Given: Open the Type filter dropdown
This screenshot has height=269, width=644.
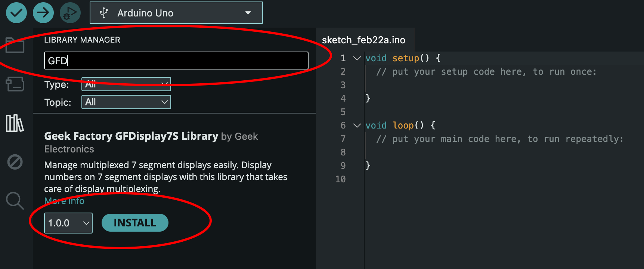Looking at the screenshot, I should [126, 84].
